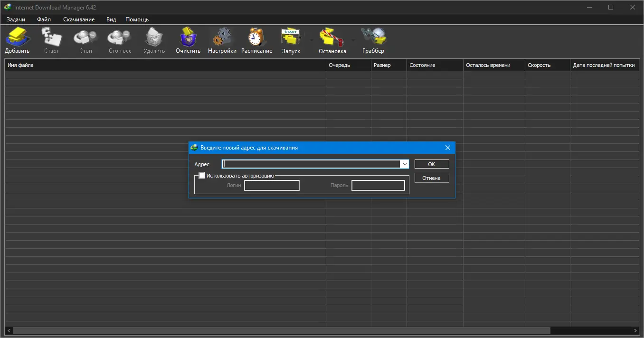Enable the Использовать авторизацию checkbox
The width and height of the screenshot is (644, 338).
tap(202, 175)
